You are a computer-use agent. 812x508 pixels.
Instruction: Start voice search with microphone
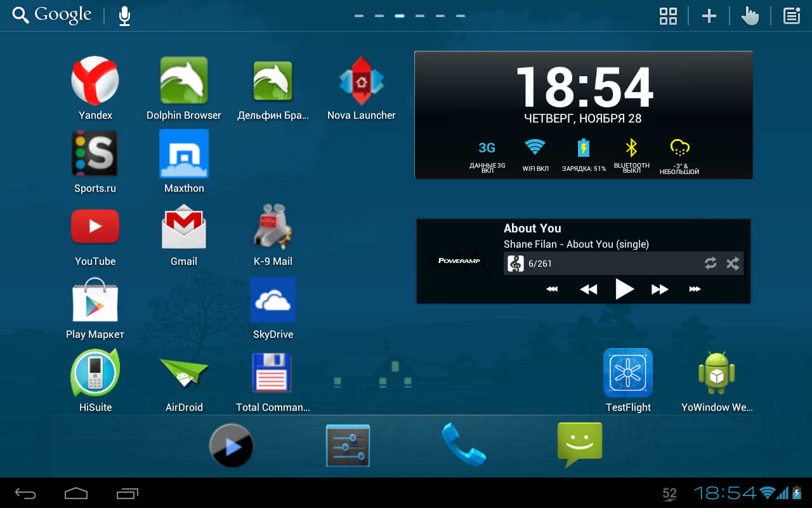pyautogui.click(x=124, y=16)
